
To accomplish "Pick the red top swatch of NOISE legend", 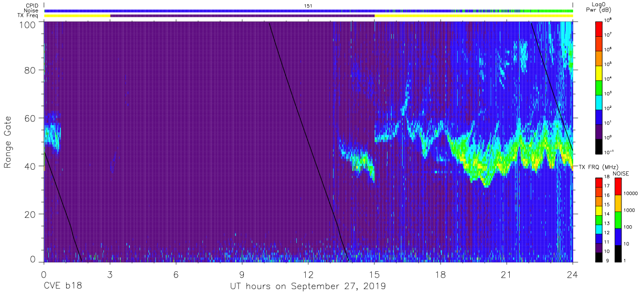I will [618, 186].
